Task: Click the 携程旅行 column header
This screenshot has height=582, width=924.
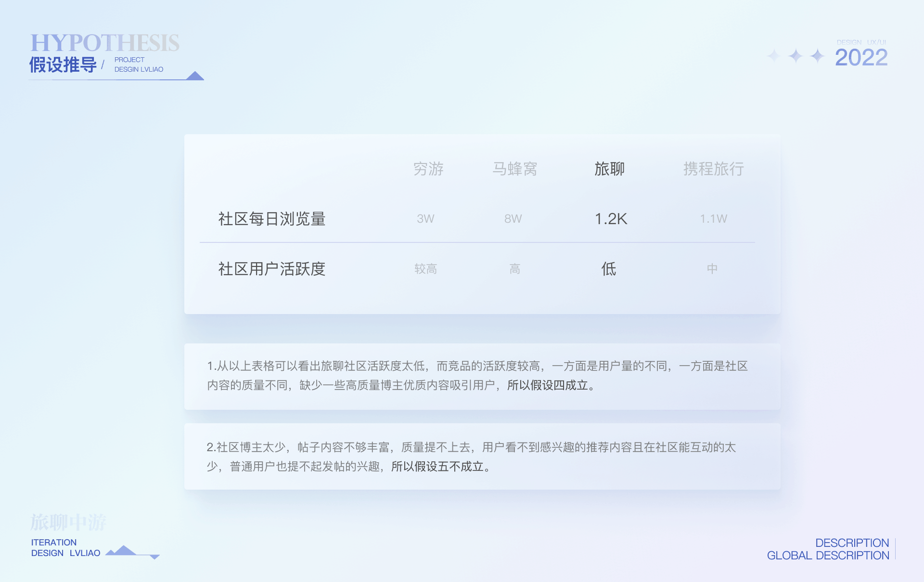Action: point(714,169)
